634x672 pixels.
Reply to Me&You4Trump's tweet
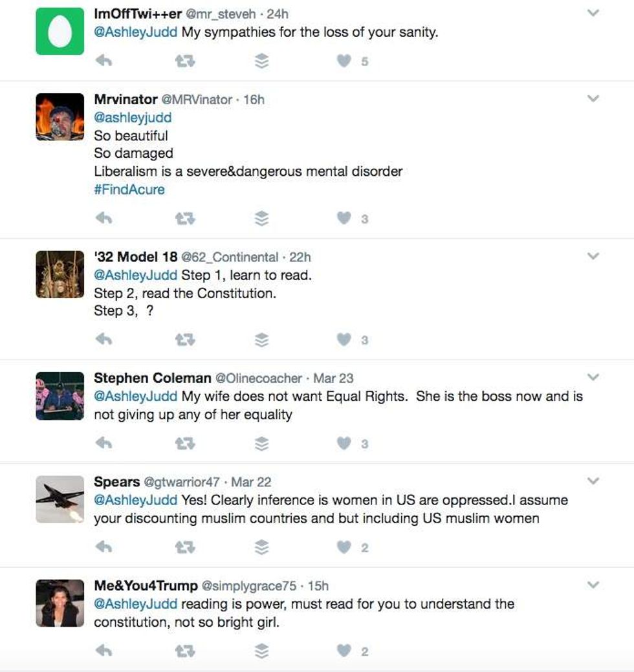(x=104, y=651)
